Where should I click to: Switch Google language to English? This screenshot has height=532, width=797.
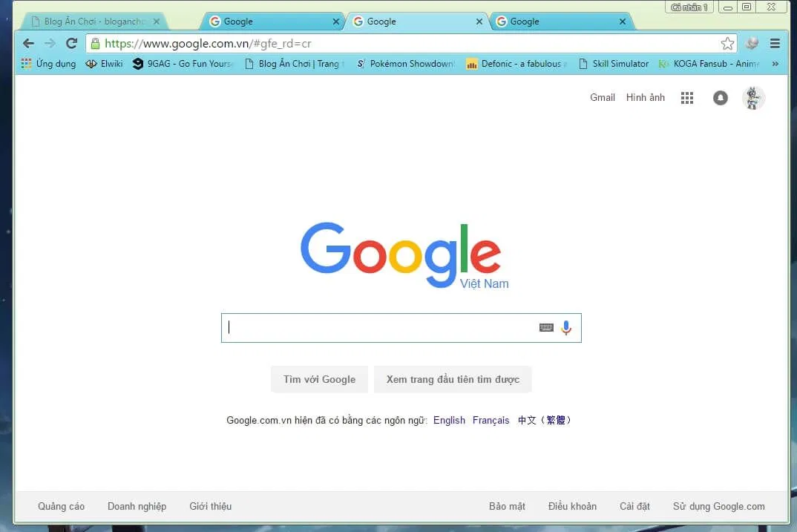pyautogui.click(x=449, y=420)
